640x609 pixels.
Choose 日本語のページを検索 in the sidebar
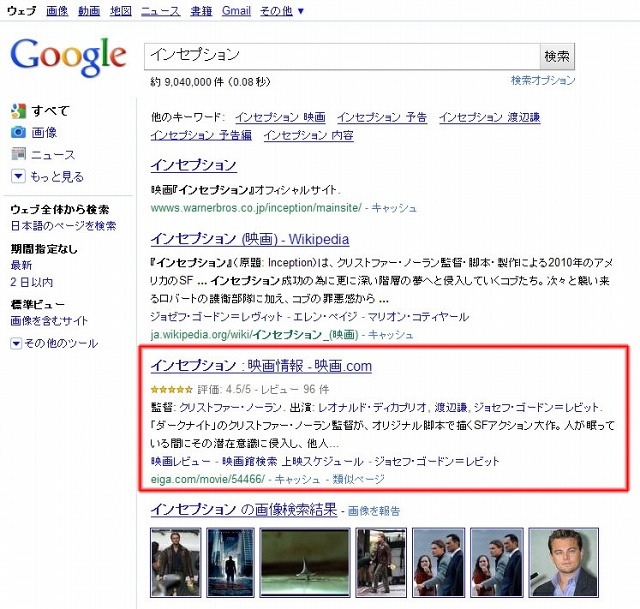63,226
